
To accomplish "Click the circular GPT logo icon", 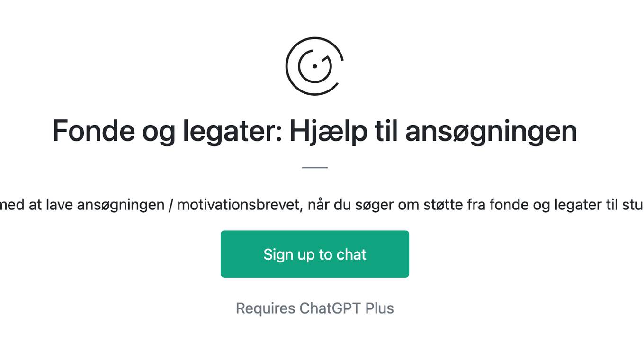I will 315,66.
